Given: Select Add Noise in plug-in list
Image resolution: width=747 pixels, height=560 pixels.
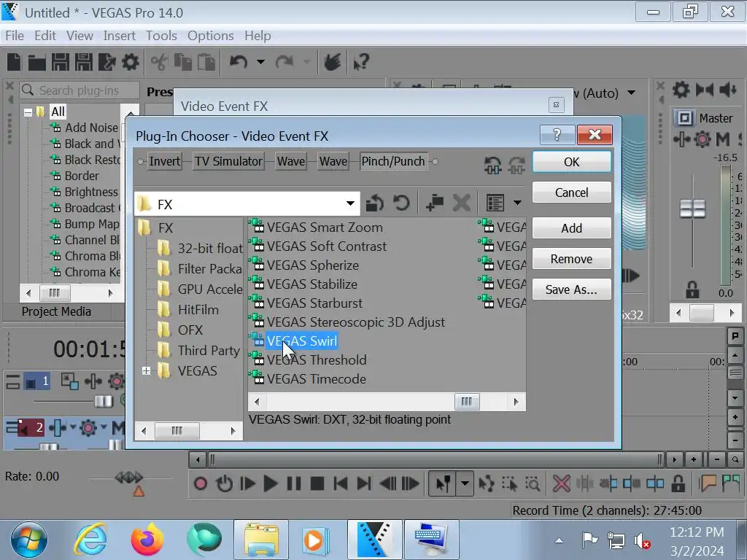Looking at the screenshot, I should point(91,128).
